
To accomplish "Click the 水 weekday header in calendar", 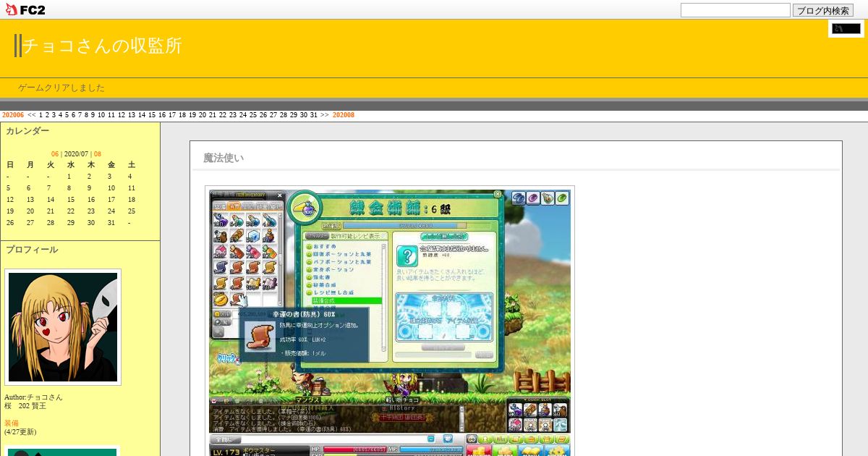I will coord(71,165).
